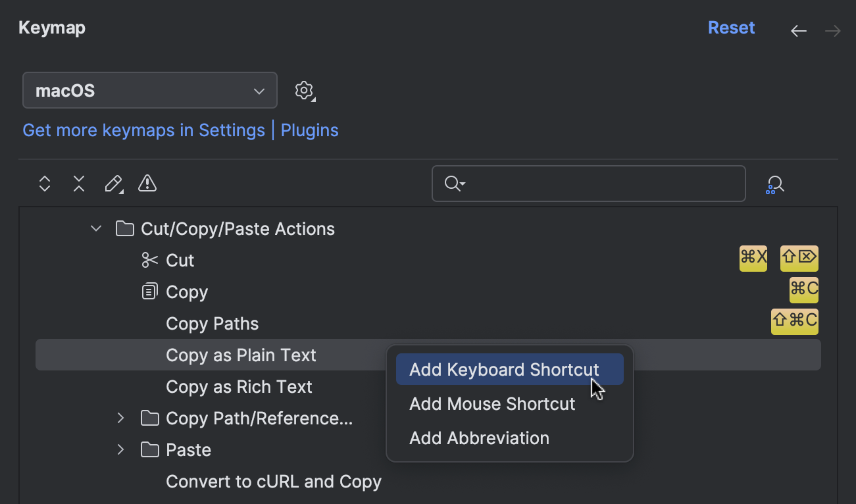Show keymap conflicts via warning triangle icon

point(147,184)
